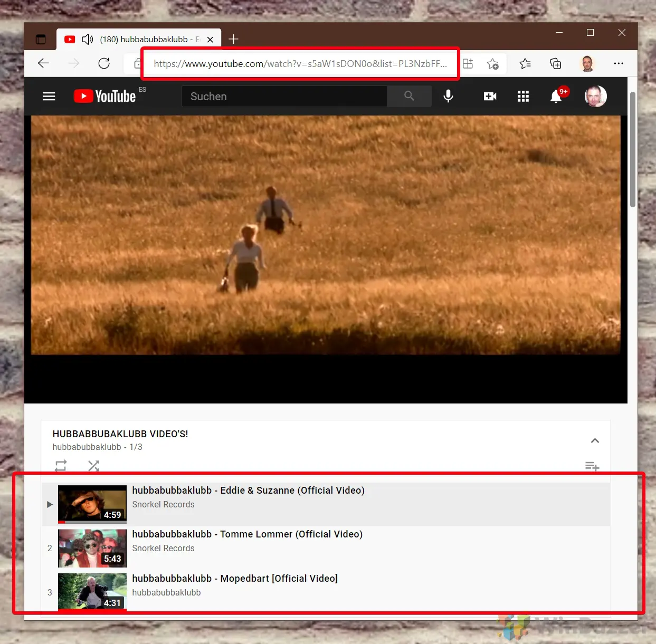The image size is (656, 644).
Task: Close the hubbabubbaklubb browser tab
Action: point(210,39)
